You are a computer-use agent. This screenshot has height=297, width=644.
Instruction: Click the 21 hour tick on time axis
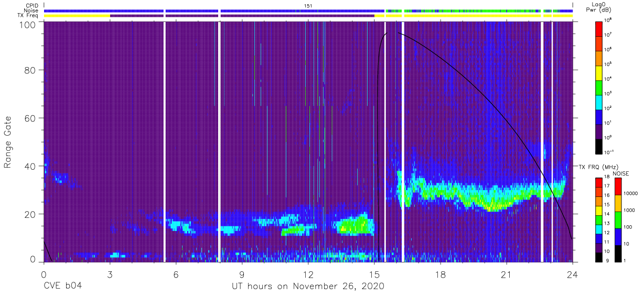(x=507, y=274)
